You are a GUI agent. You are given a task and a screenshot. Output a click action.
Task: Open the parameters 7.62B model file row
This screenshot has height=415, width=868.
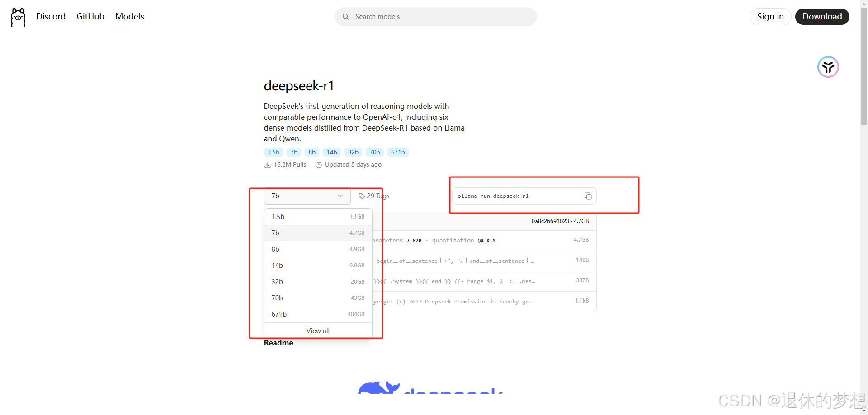click(484, 241)
